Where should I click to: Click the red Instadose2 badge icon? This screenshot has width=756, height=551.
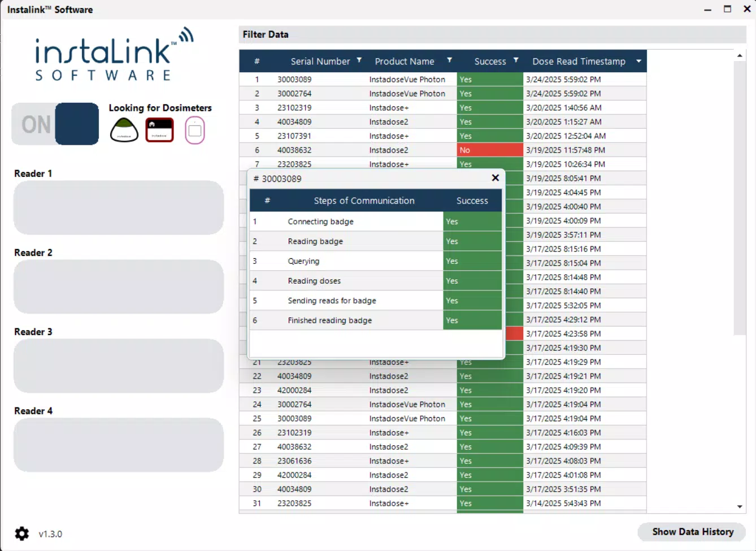(x=160, y=130)
